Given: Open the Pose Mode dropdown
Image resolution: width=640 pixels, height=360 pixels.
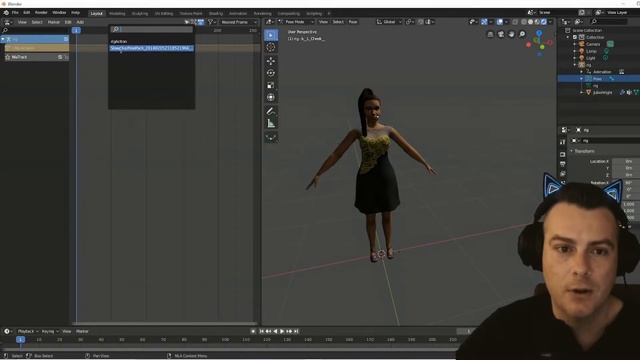Looking at the screenshot, I should tap(296, 22).
